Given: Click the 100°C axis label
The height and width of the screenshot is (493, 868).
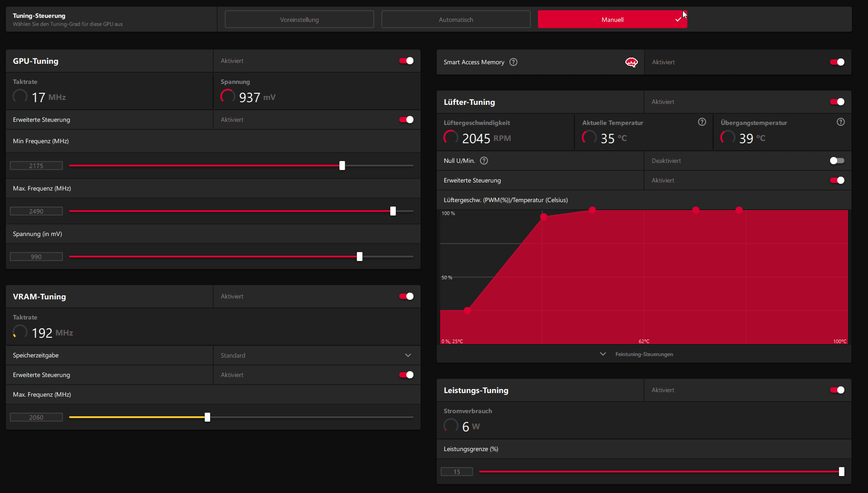Looking at the screenshot, I should (840, 341).
